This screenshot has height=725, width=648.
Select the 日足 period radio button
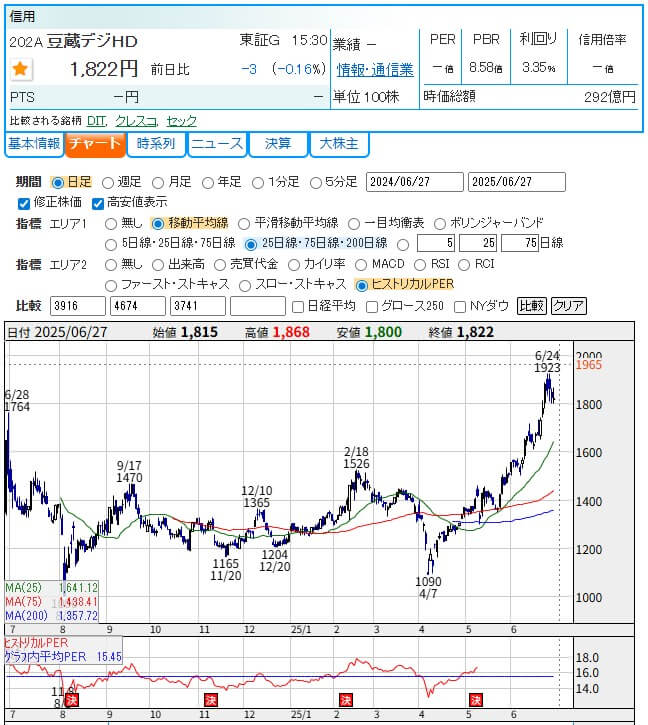click(57, 183)
